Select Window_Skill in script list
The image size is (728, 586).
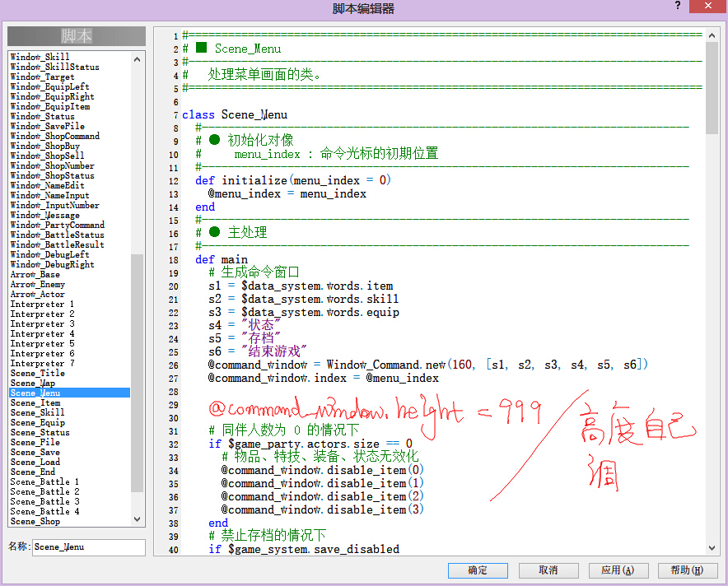(x=40, y=57)
